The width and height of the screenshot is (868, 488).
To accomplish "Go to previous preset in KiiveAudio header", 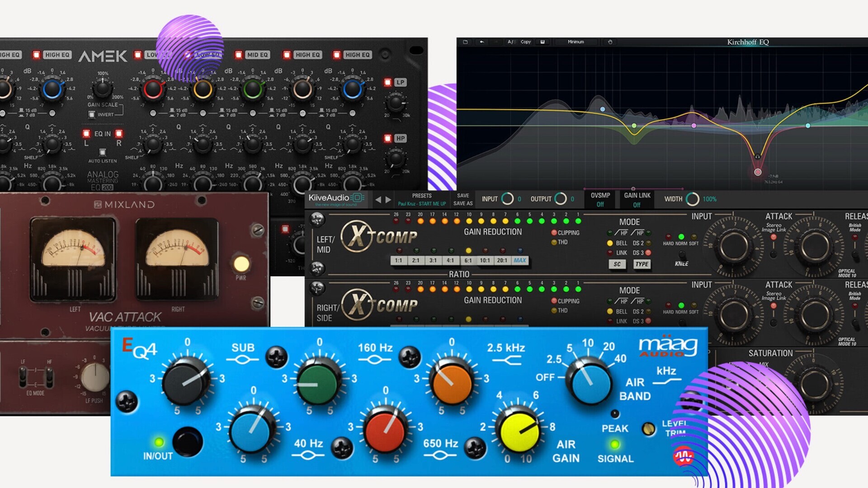I will pyautogui.click(x=378, y=199).
